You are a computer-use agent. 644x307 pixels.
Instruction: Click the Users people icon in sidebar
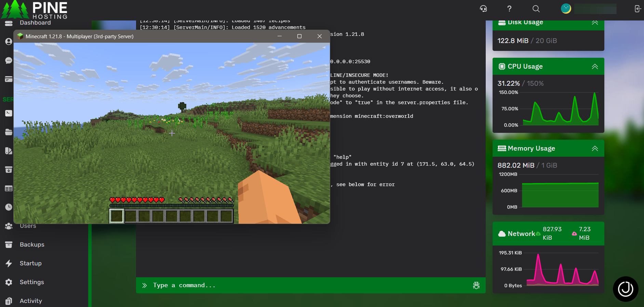(9, 226)
